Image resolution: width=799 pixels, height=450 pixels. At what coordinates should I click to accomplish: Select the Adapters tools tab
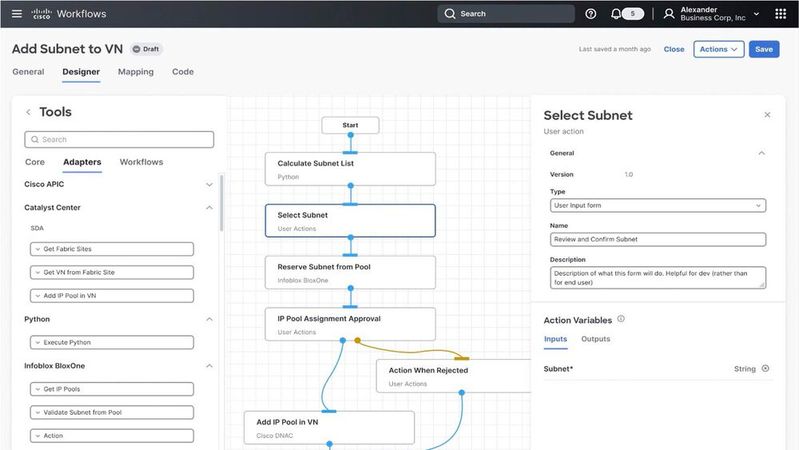point(82,162)
